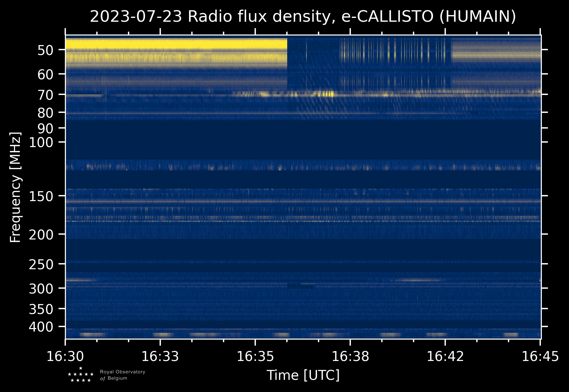This screenshot has height=392, width=569.
Task: Click the Time [UTC] axis label
Action: coord(303,375)
